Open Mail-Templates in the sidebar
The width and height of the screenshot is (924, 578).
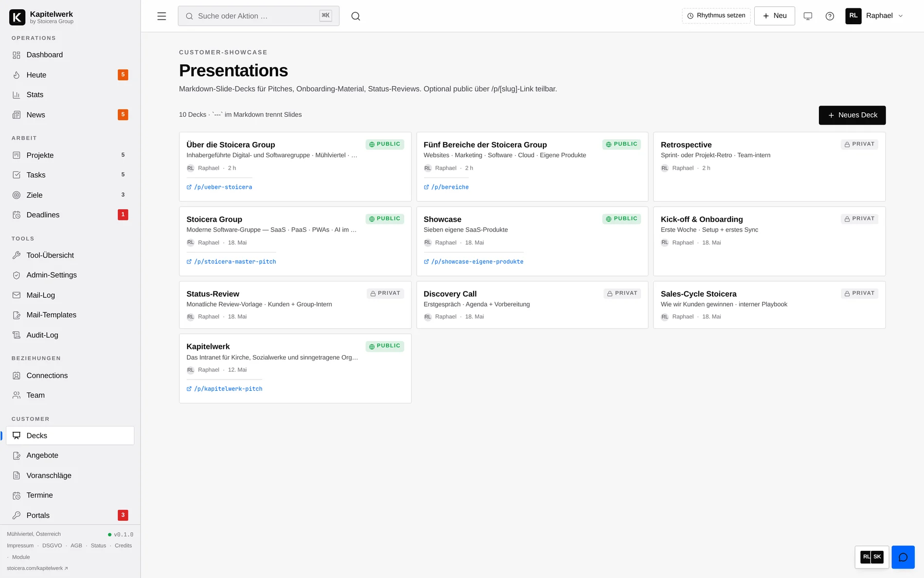point(70,315)
